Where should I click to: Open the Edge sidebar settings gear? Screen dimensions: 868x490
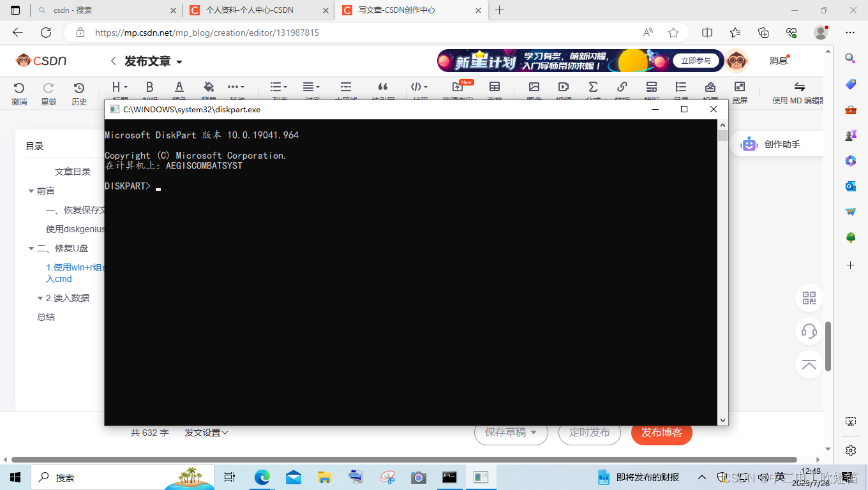[850, 450]
